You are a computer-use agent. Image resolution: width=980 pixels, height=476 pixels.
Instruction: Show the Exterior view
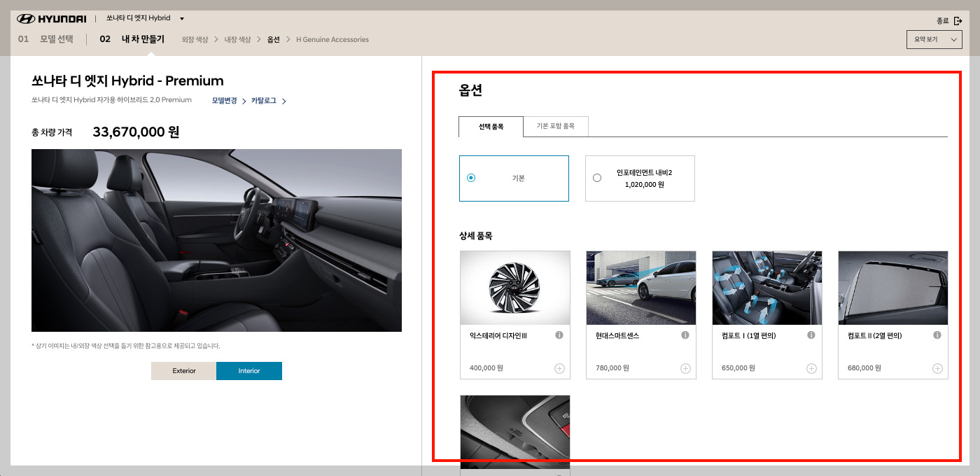click(183, 371)
